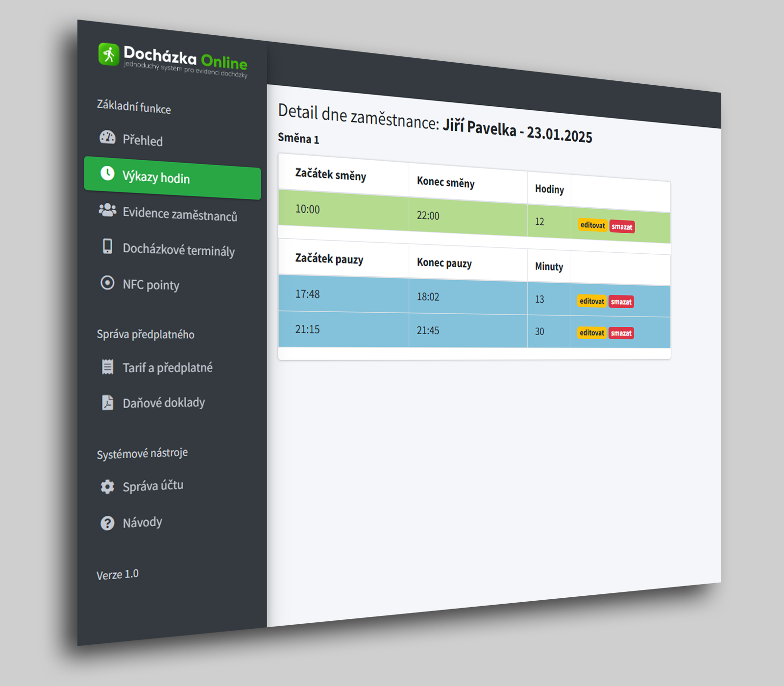
Task: Click the shift end time 22:00
Action: [428, 216]
